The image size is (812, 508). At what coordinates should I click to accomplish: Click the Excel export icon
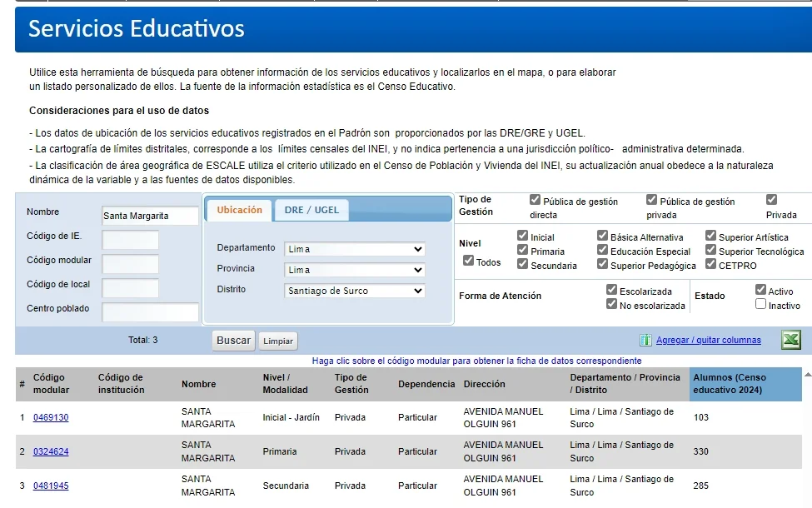[790, 340]
